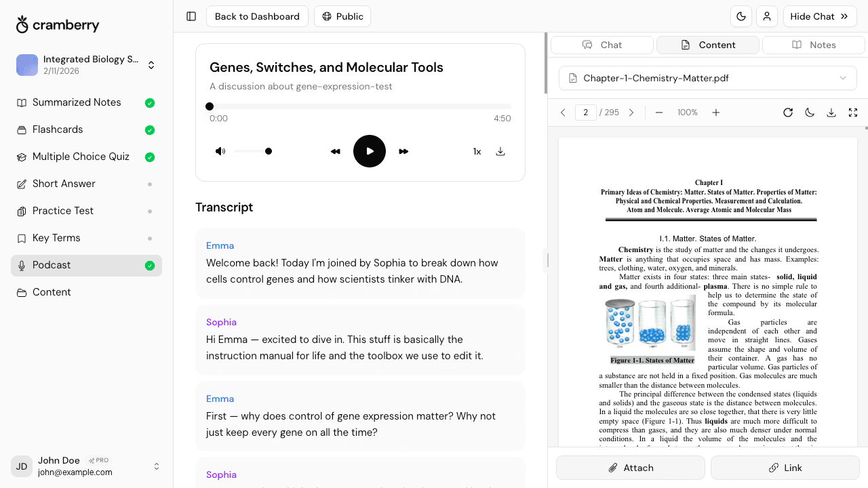Click the Attach button
The image size is (868, 488).
(x=630, y=468)
